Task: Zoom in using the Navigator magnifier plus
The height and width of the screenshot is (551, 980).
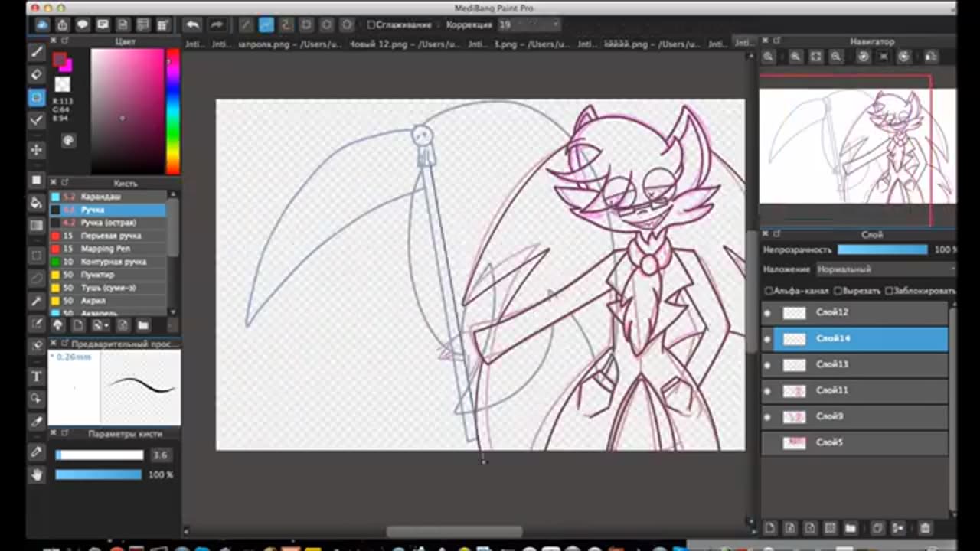Action: pyautogui.click(x=796, y=57)
